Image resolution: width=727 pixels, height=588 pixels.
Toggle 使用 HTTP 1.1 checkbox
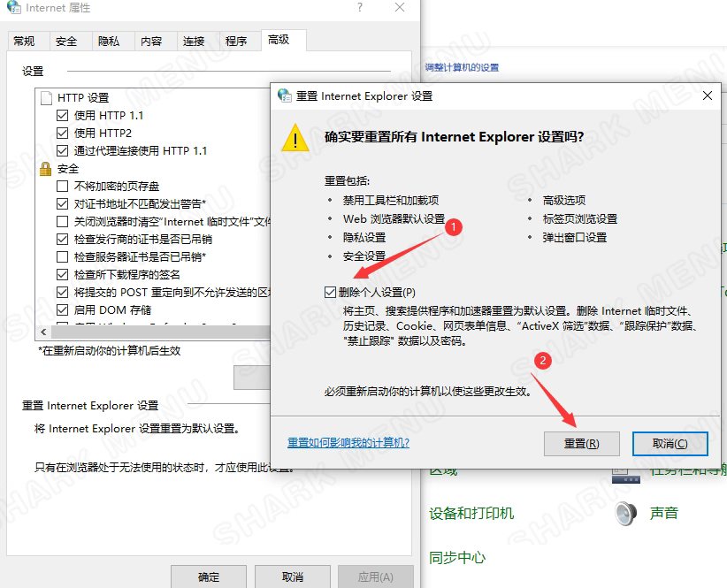pyautogui.click(x=62, y=115)
